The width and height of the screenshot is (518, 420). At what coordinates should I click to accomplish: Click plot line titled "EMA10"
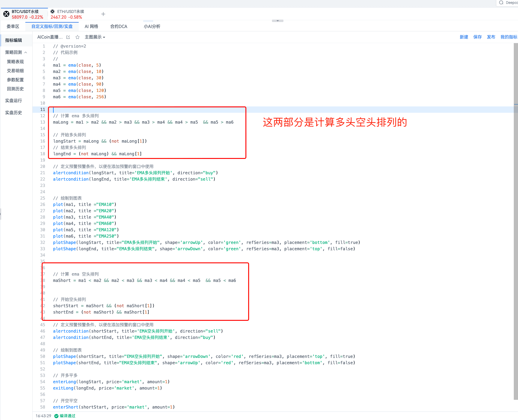click(85, 204)
